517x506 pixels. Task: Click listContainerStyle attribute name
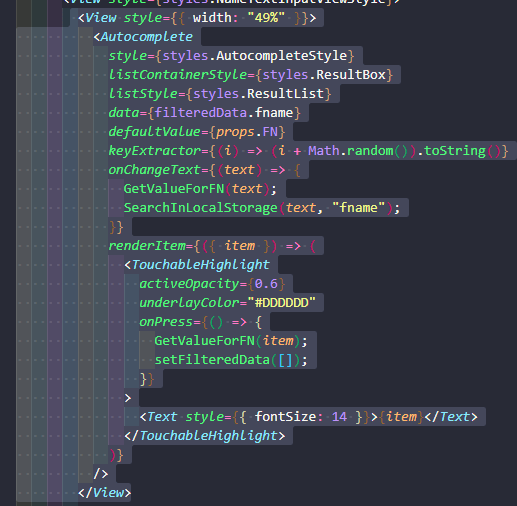pos(178,75)
